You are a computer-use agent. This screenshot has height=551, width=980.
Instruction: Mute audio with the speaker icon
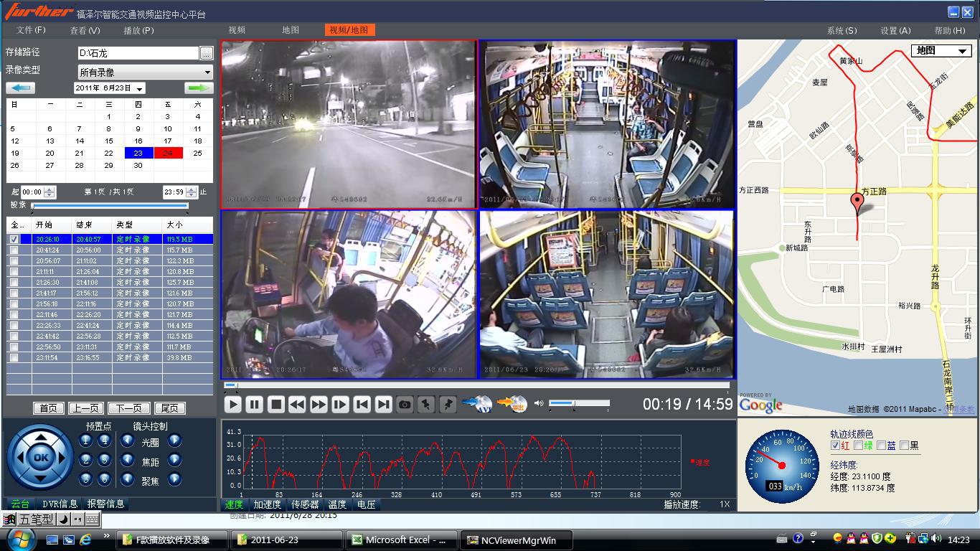coord(540,403)
